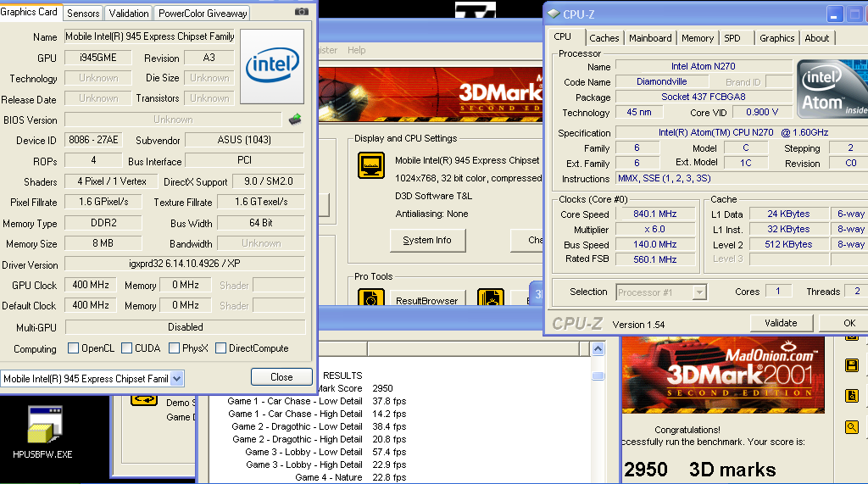Image resolution: width=868 pixels, height=484 pixels.
Task: Click the Driver Version field
Action: (x=184, y=264)
